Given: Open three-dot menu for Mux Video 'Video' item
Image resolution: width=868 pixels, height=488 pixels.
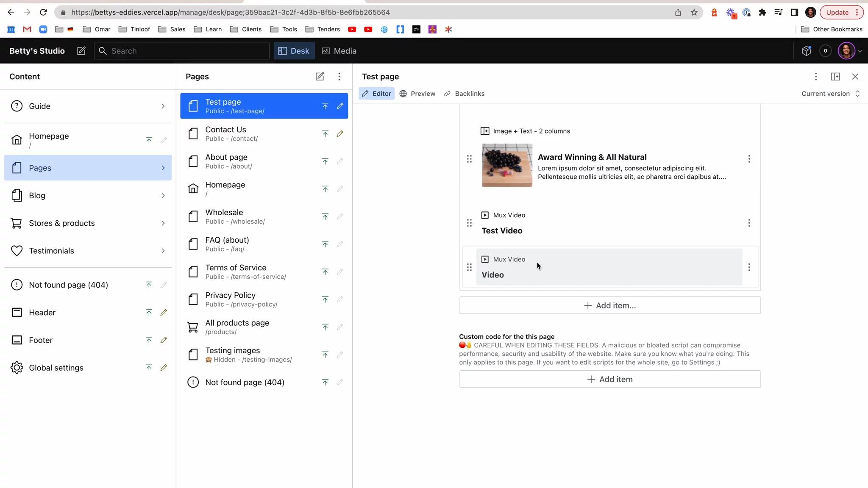Looking at the screenshot, I should point(749,267).
